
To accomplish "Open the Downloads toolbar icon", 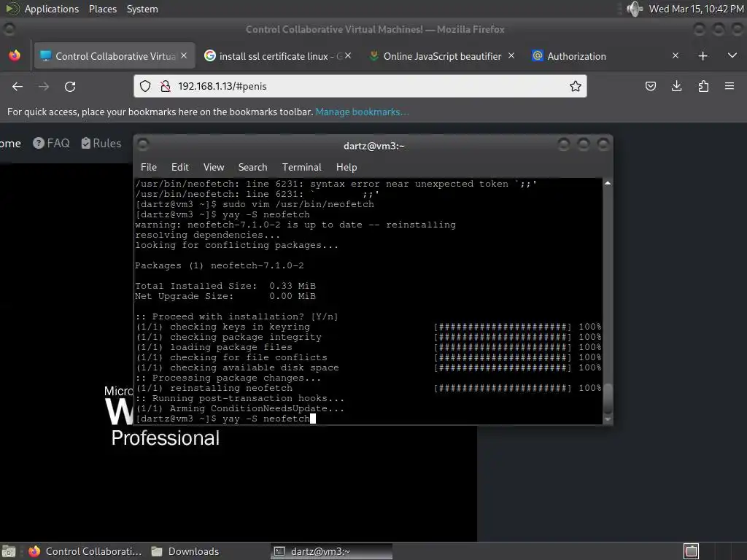I will click(676, 86).
